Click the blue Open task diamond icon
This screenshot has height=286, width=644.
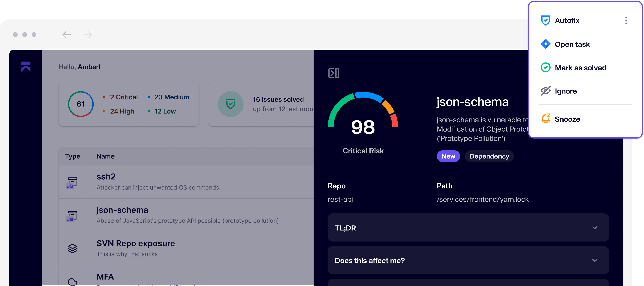pos(546,44)
